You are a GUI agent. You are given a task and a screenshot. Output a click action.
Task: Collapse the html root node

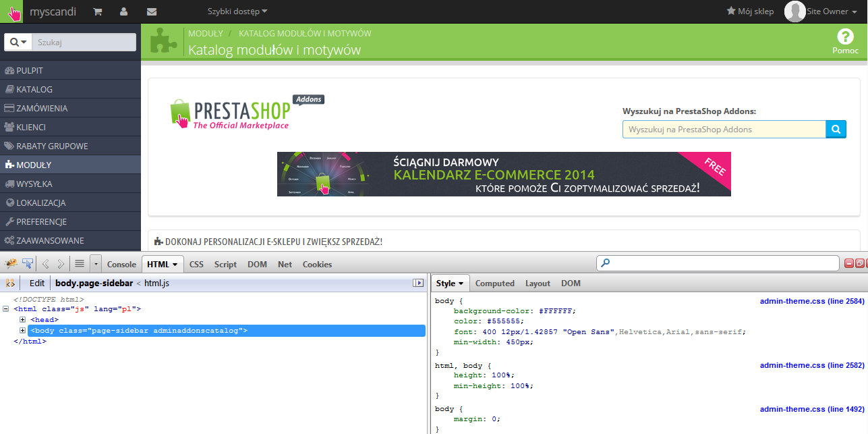(6, 309)
